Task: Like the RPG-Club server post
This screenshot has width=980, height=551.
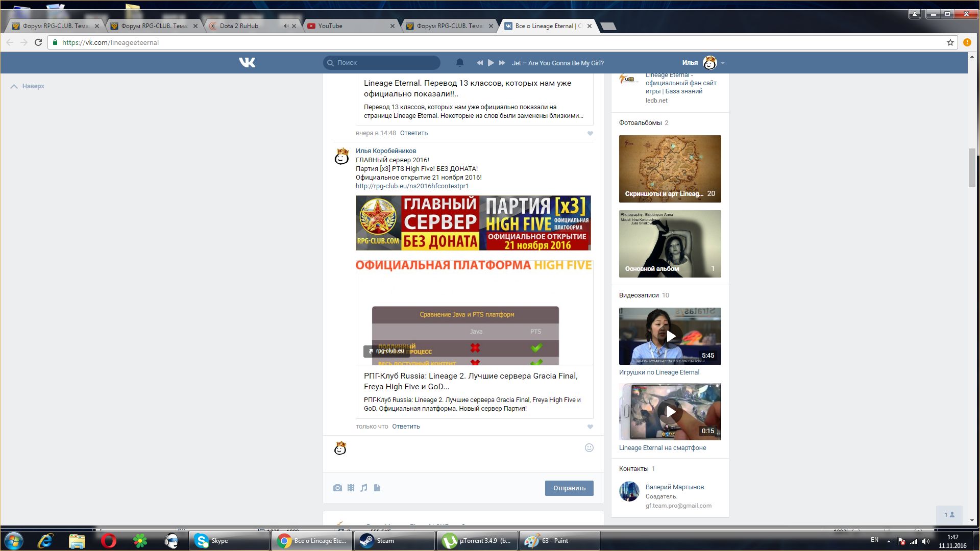Action: tap(590, 427)
